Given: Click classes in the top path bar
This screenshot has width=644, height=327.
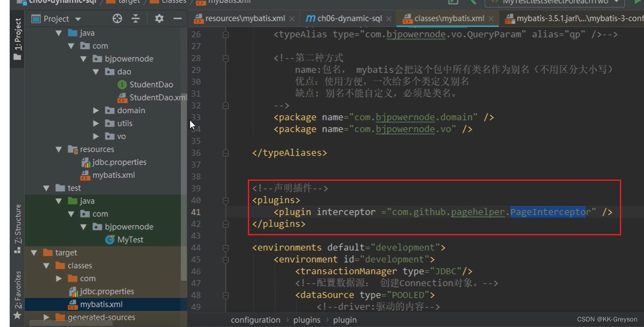Looking at the screenshot, I should click(x=174, y=2).
